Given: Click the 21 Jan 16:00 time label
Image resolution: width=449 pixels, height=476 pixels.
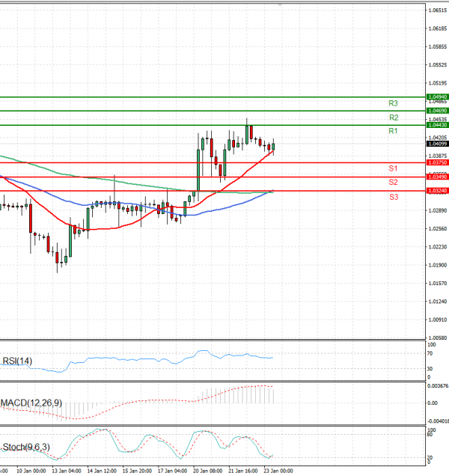Looking at the screenshot, I should point(242,471).
